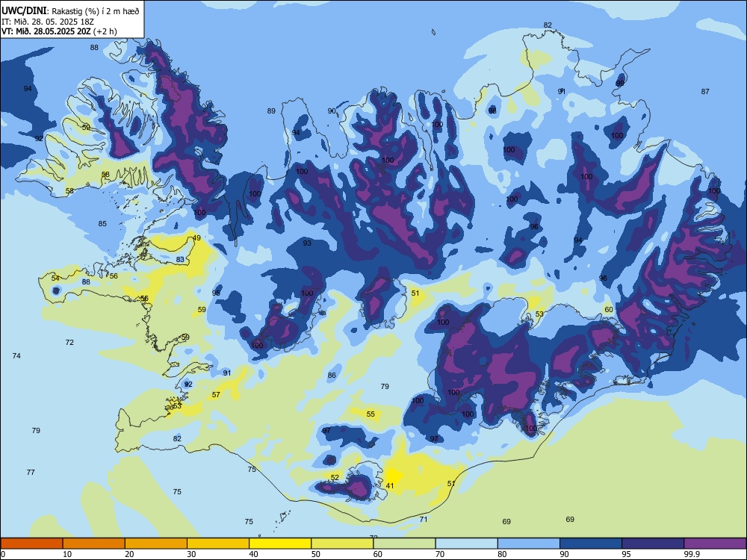The width and height of the screenshot is (747, 560).
Task: Click the title 'UWC/DINI: Rakastig (%) í 2 m hæð'
Action: pyautogui.click(x=70, y=11)
